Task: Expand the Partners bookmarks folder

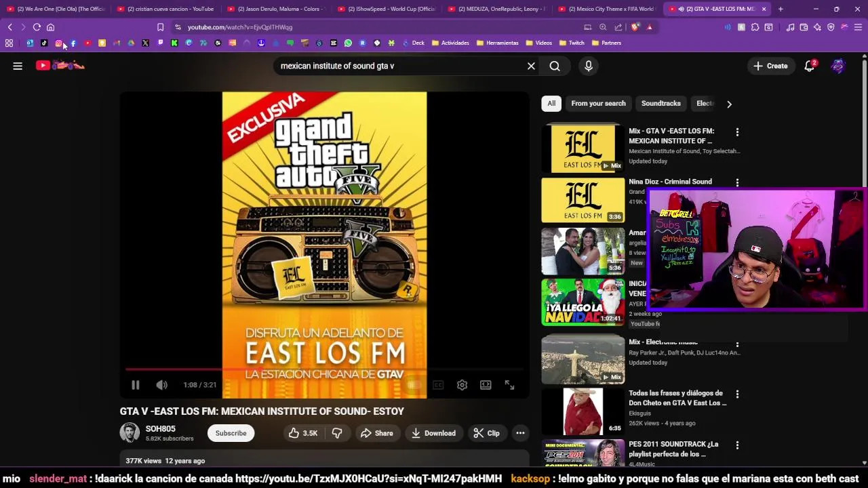Action: 606,43
